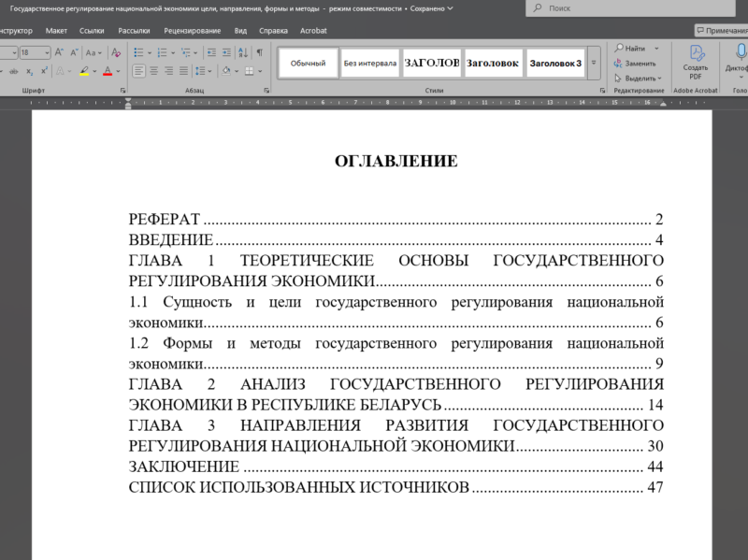Click the borders grid icon
This screenshot has width=748, height=560.
249,71
